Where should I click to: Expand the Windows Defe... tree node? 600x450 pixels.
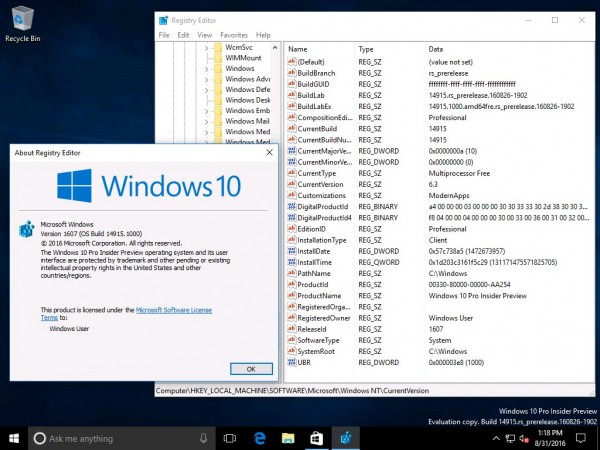pos(207,90)
